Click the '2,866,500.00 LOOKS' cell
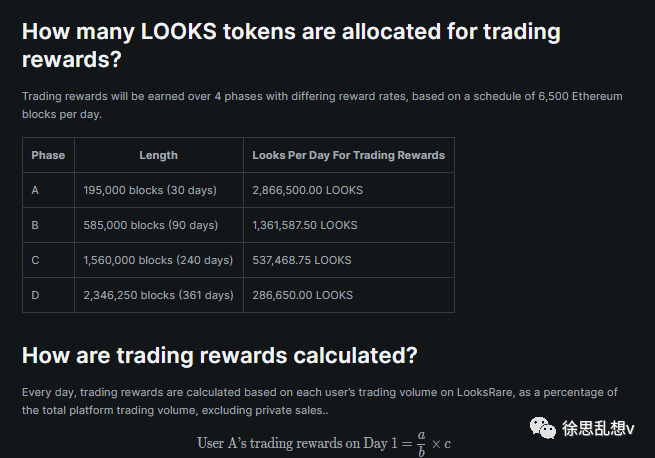The image size is (655, 458). (x=349, y=190)
